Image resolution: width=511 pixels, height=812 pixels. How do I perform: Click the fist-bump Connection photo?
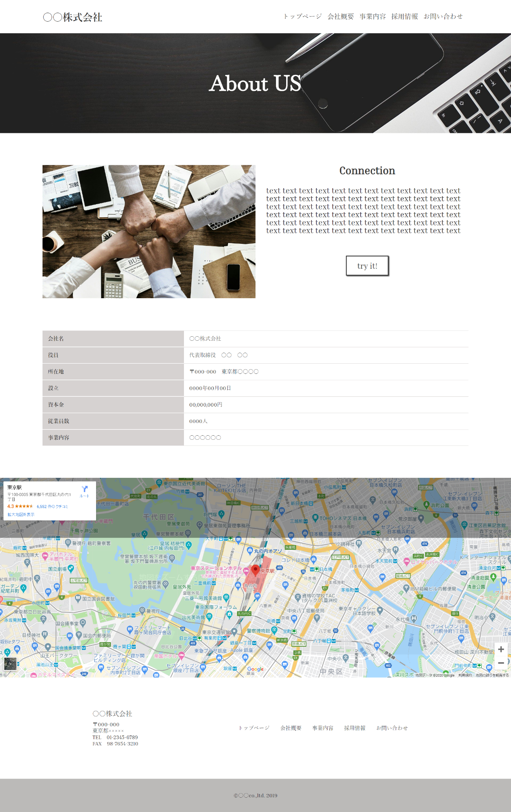149,232
